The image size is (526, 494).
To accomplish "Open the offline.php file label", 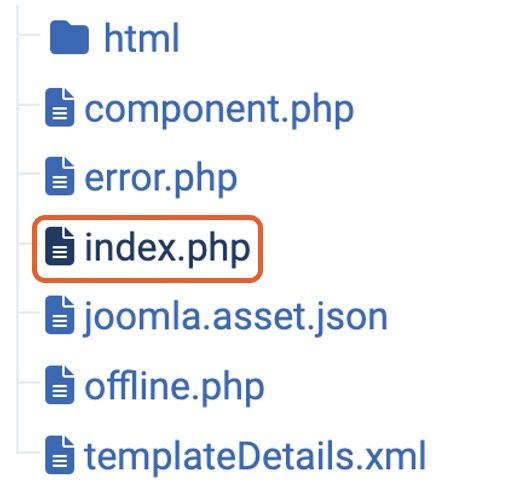I will pyautogui.click(x=174, y=387).
